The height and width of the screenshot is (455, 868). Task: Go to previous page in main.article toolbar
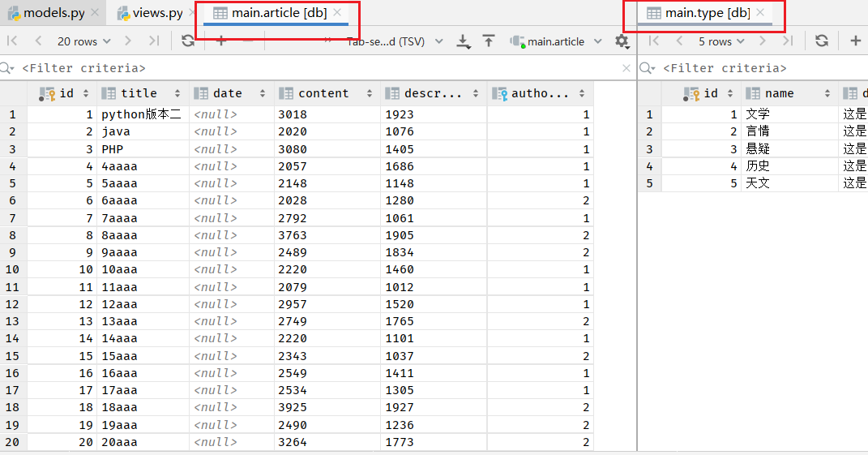pos(38,41)
